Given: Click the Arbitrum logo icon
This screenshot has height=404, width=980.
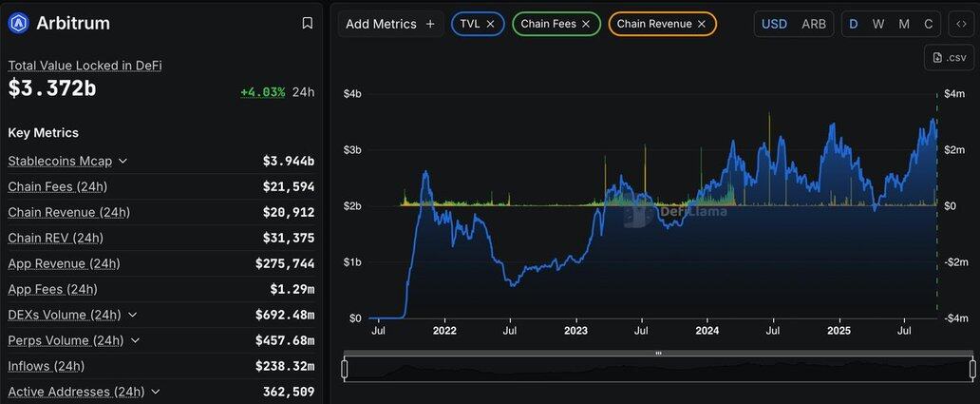Looking at the screenshot, I should [x=18, y=23].
